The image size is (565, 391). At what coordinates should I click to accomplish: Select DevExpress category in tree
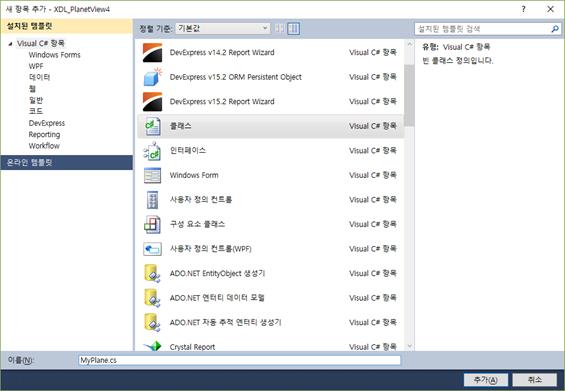click(x=47, y=123)
